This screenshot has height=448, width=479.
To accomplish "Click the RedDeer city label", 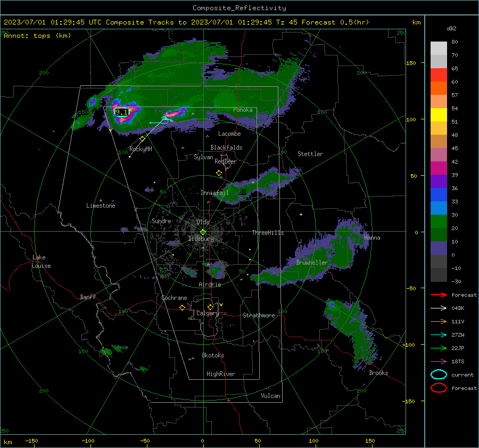I will pyautogui.click(x=226, y=161).
